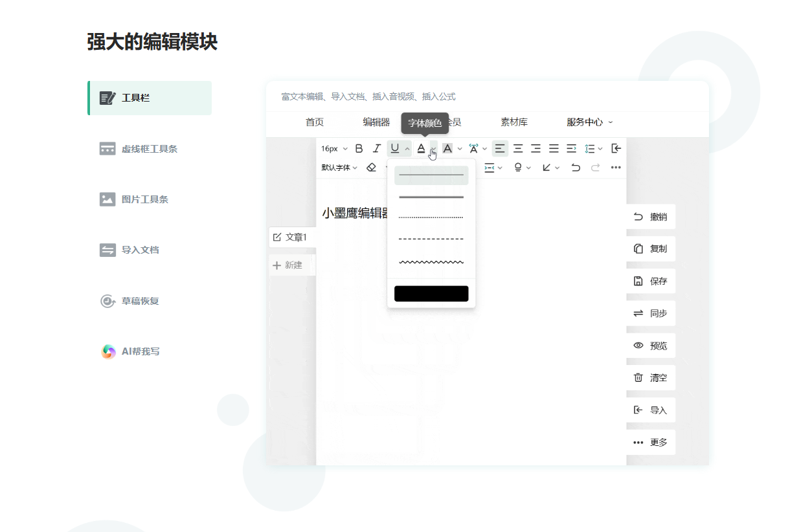The width and height of the screenshot is (810, 532).
Task: Pick the black underline color swatch
Action: pyautogui.click(x=431, y=294)
